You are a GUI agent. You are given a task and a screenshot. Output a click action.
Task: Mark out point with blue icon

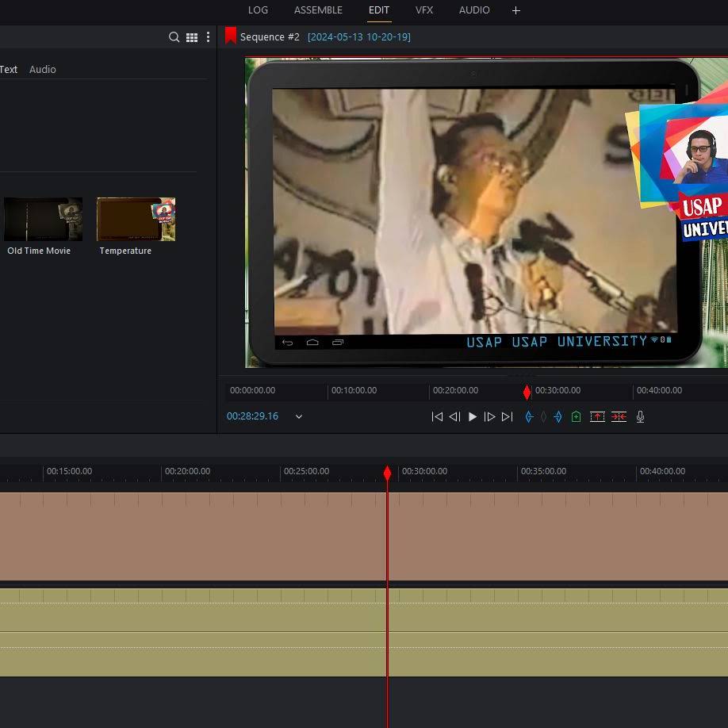(x=557, y=416)
